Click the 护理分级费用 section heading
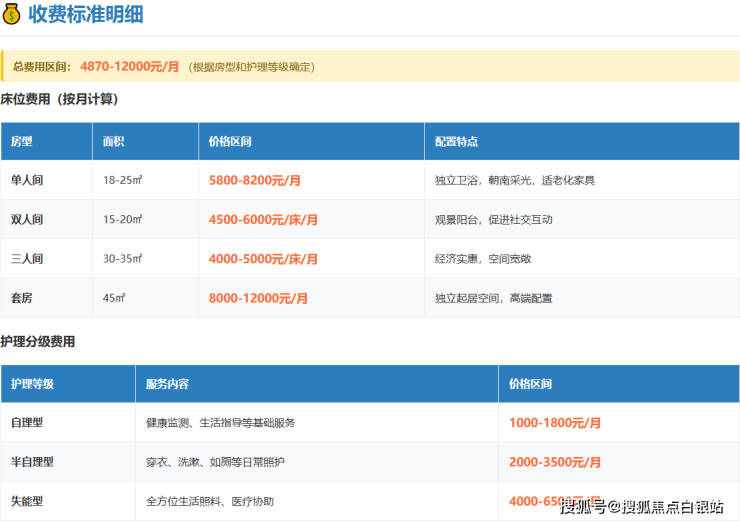The image size is (740, 523). [38, 342]
